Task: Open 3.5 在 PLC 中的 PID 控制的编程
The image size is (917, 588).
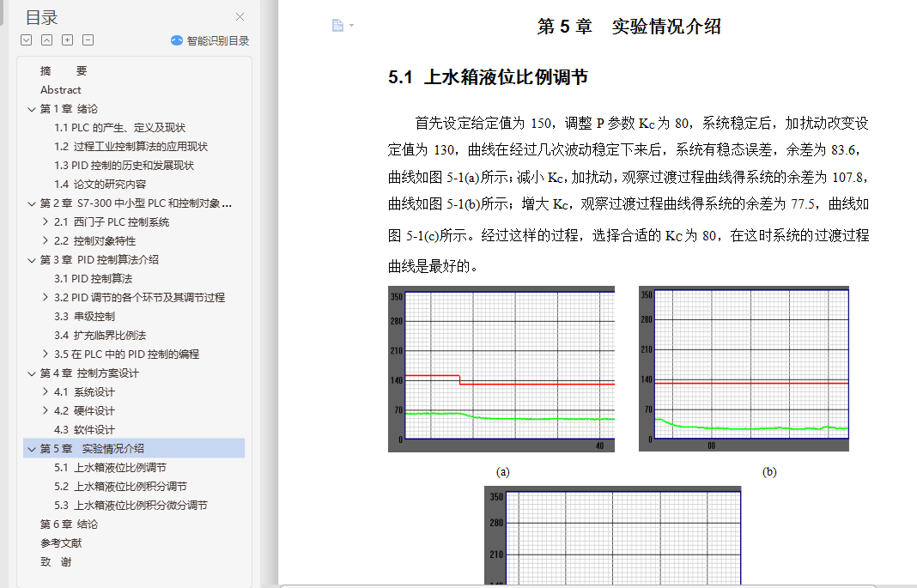Action: tap(127, 355)
